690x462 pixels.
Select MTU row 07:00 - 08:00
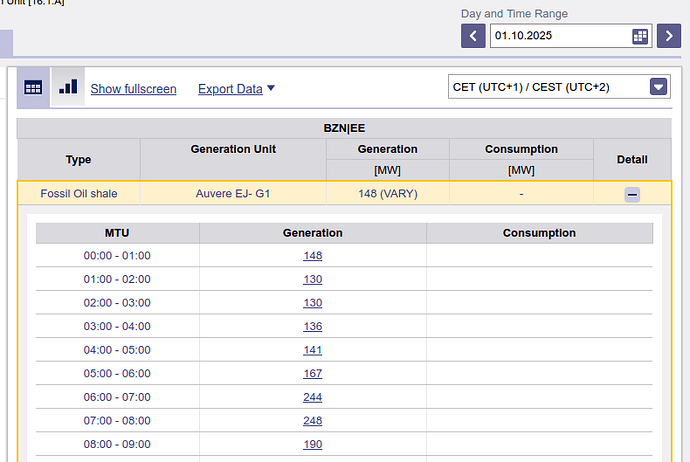[x=344, y=421]
